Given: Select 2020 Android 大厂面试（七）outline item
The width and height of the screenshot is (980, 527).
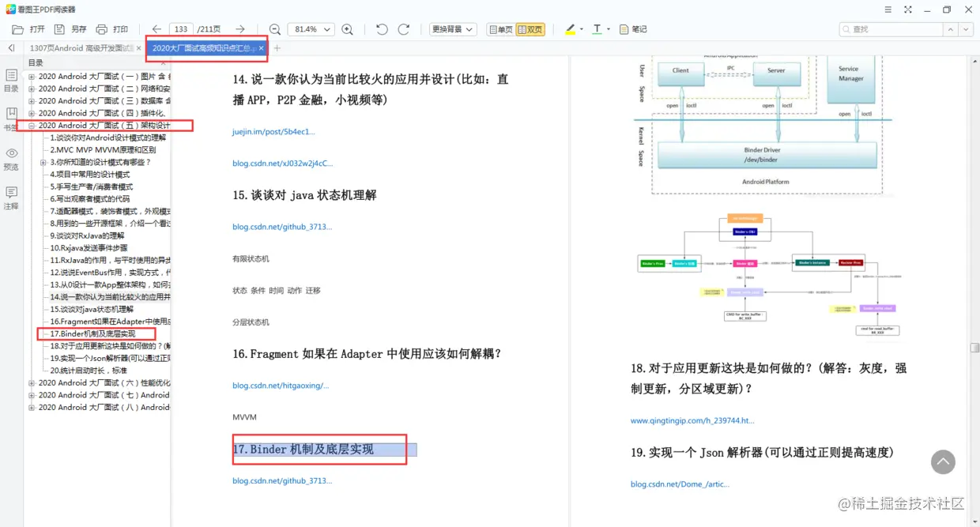Looking at the screenshot, I should 104,395.
